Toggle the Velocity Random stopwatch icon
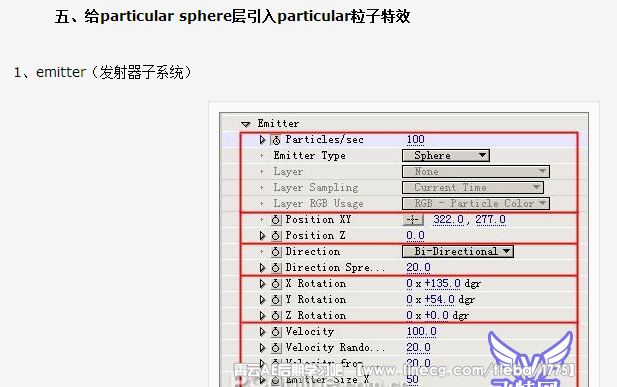The image size is (617, 387). (x=276, y=348)
